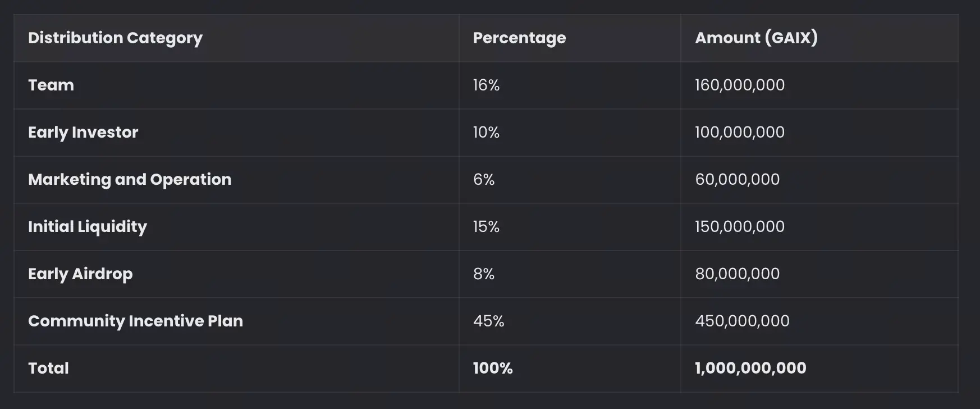Click the 80,000,000 amount cell
The height and width of the screenshot is (409, 980).
pyautogui.click(x=737, y=274)
